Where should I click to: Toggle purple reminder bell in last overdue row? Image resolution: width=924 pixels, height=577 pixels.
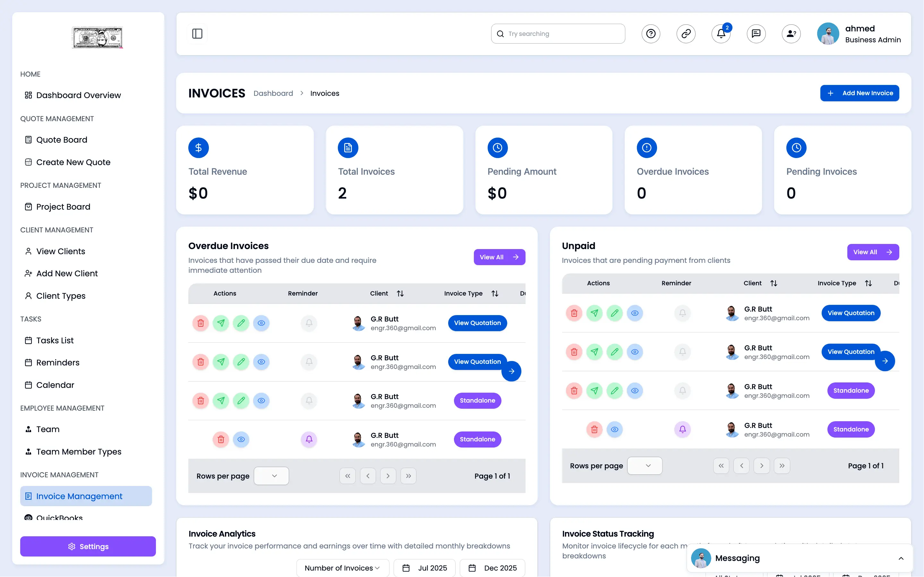309,439
